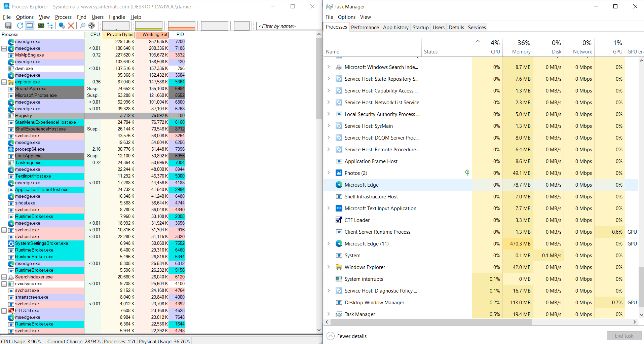Open the Find menu
Screen dimensions: 644x344
coord(82,17)
